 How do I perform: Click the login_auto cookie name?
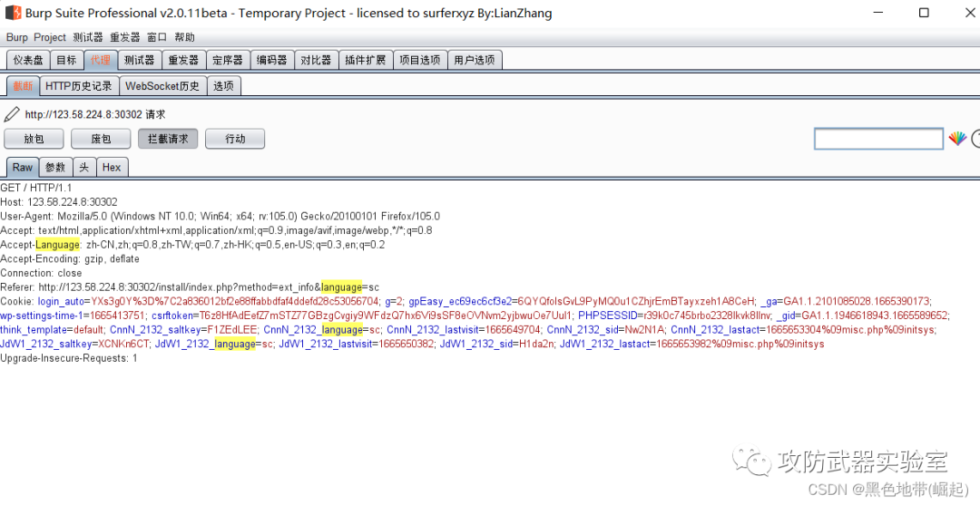click(x=60, y=302)
